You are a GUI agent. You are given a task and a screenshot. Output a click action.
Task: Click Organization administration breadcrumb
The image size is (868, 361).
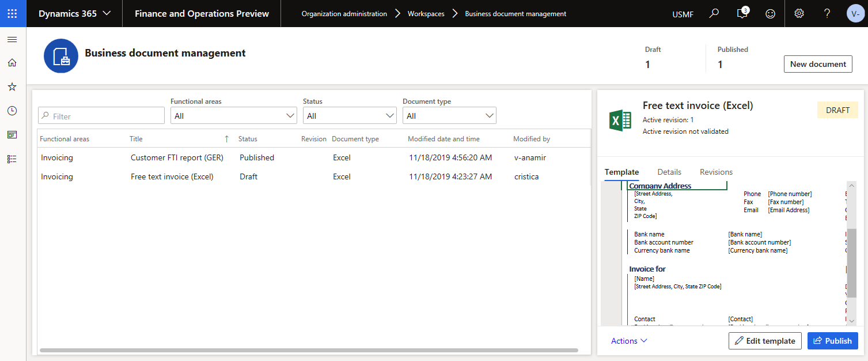pos(344,13)
